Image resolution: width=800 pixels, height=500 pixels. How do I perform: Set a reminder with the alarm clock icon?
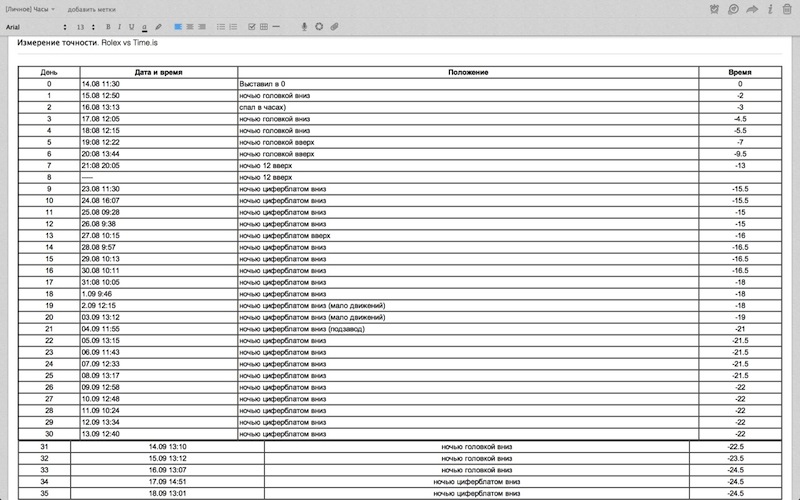pos(712,9)
